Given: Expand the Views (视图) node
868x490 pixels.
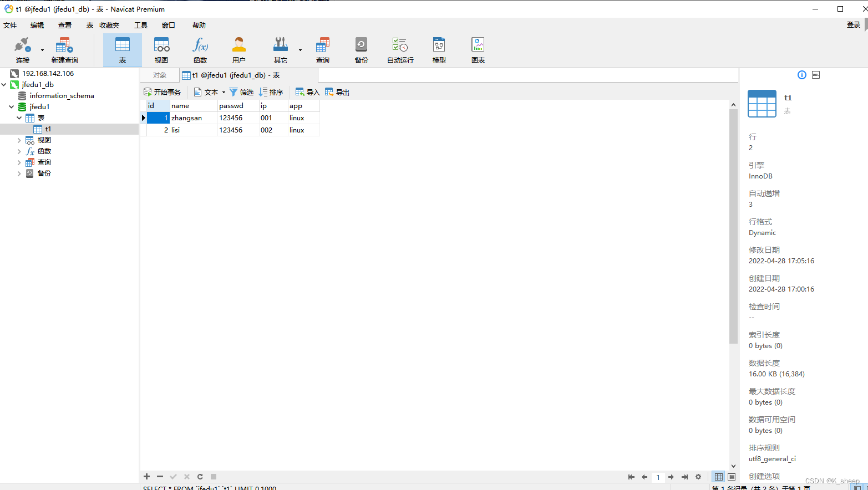Looking at the screenshot, I should pos(19,140).
